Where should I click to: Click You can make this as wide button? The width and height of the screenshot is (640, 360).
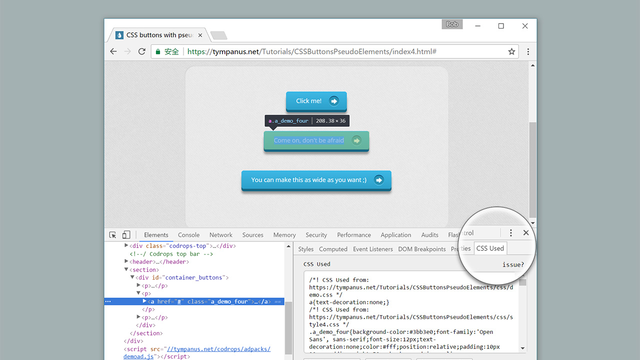click(x=316, y=180)
